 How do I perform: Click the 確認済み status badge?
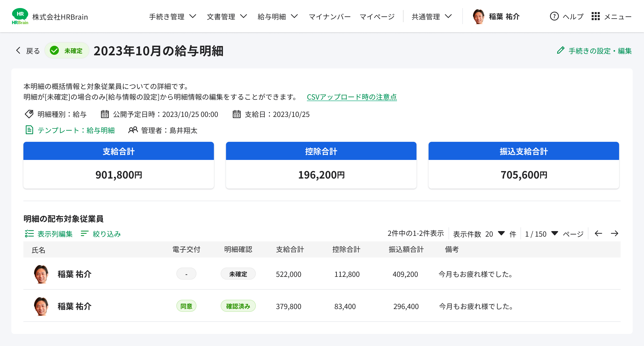tap(238, 306)
